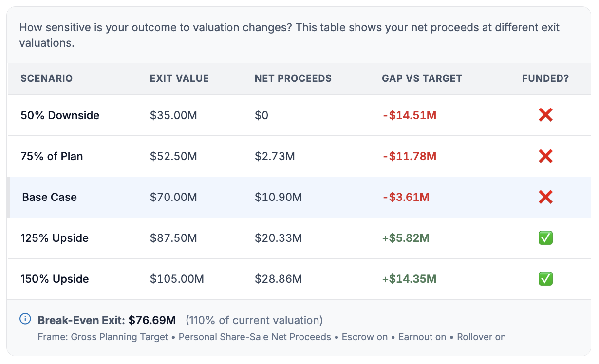599x364 pixels.
Task: Click the +$14.35M gap value
Action: (x=409, y=279)
